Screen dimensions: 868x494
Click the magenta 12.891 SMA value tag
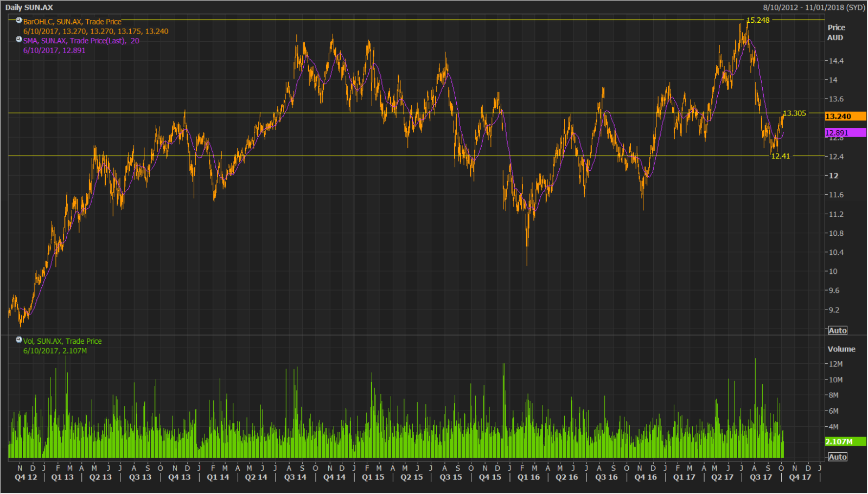pos(845,133)
